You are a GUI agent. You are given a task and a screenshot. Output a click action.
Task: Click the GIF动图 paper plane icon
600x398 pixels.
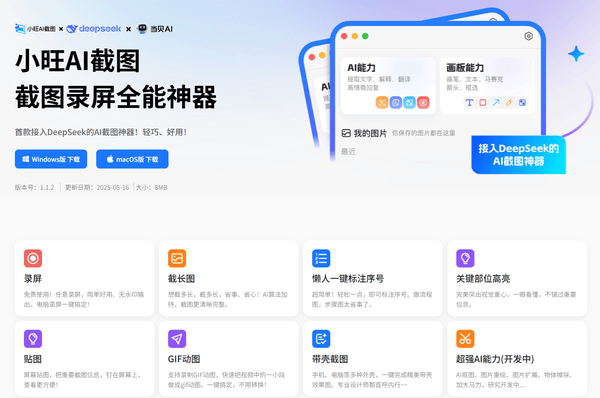click(177, 339)
